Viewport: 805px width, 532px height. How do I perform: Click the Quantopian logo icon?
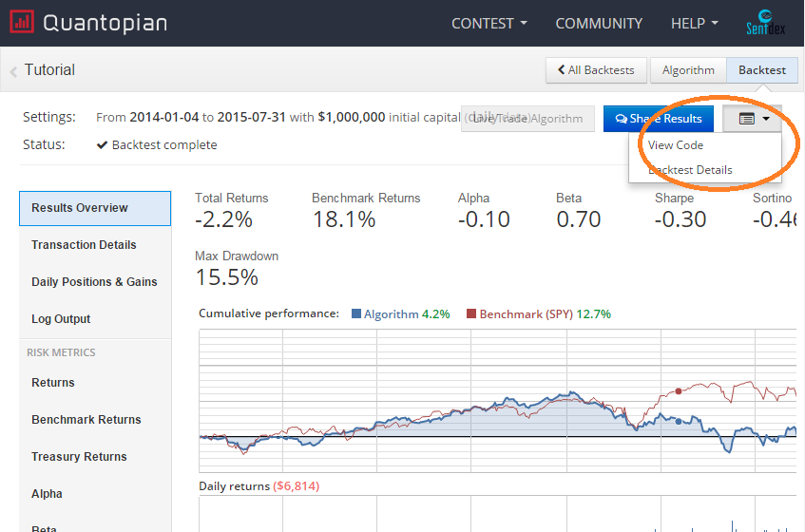point(22,22)
